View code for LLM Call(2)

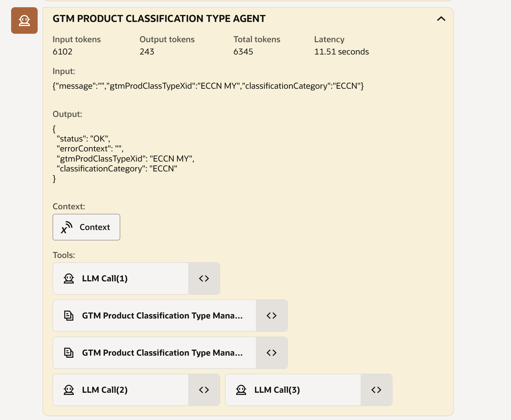(204, 390)
